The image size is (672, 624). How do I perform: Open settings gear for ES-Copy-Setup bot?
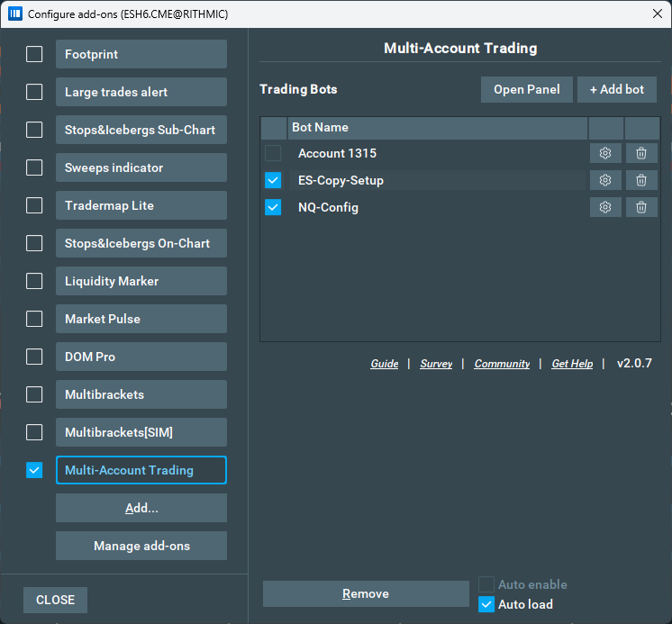pyautogui.click(x=605, y=180)
